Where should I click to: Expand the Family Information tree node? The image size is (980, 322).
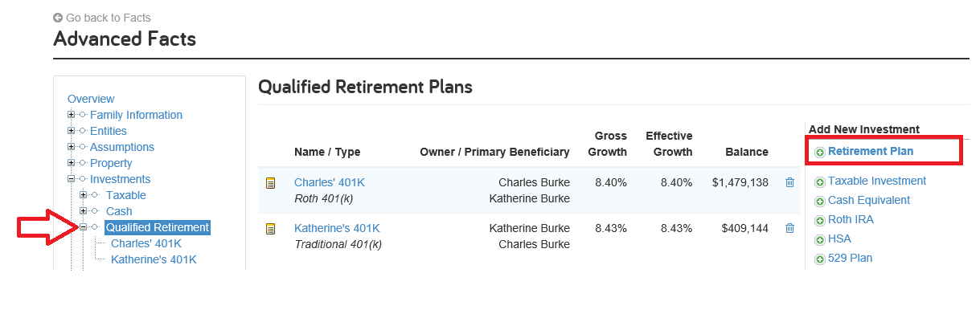[x=72, y=115]
